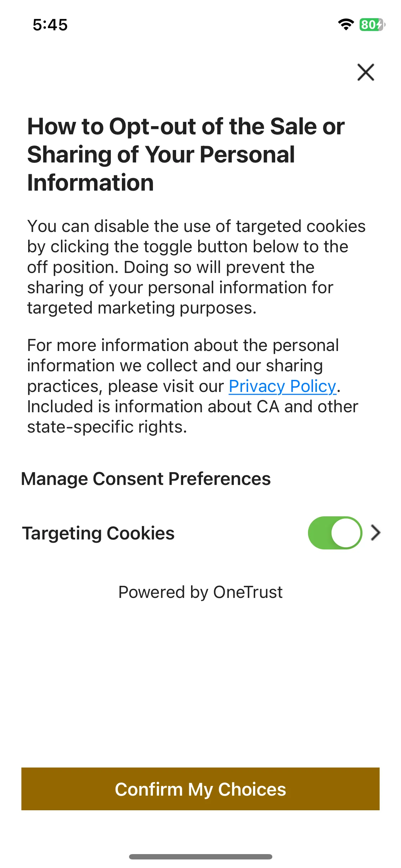Tap the opt-out page title heading

coord(186,154)
